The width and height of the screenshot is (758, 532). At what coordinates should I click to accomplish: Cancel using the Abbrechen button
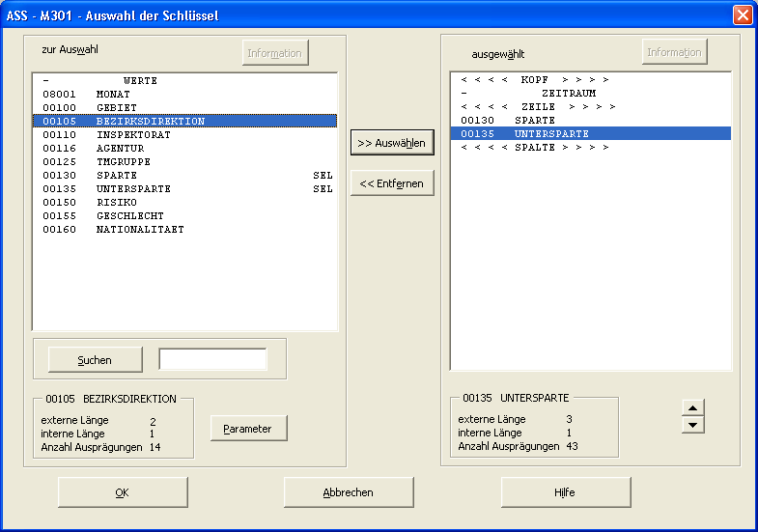click(x=348, y=492)
